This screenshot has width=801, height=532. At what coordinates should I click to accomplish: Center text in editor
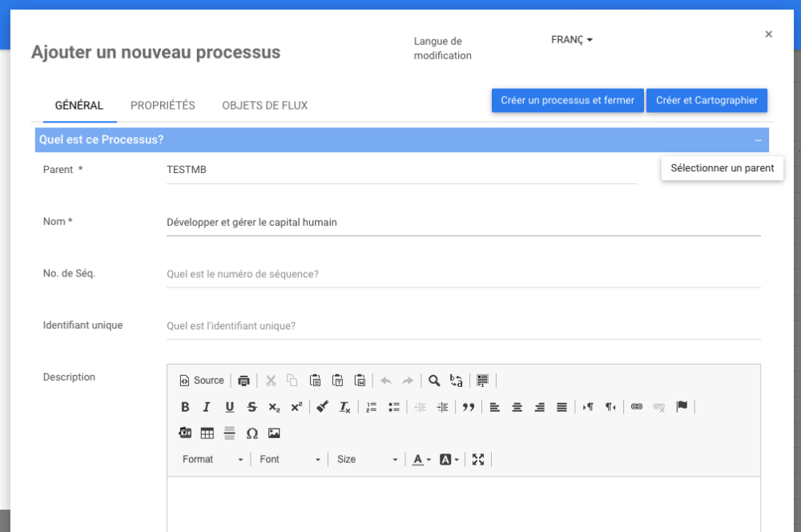517,407
